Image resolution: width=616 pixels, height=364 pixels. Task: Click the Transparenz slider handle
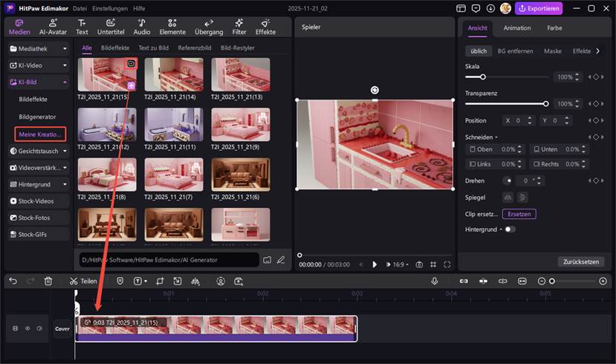(546, 104)
